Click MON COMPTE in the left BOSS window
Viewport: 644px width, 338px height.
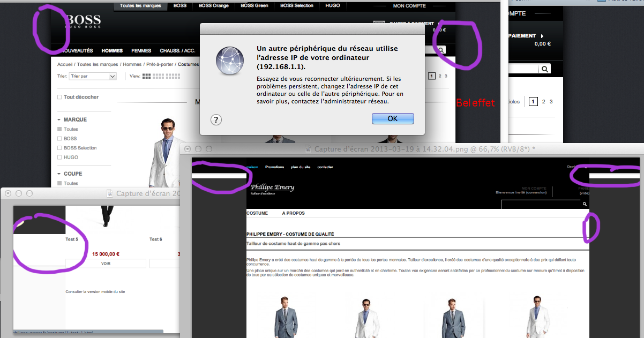(409, 6)
